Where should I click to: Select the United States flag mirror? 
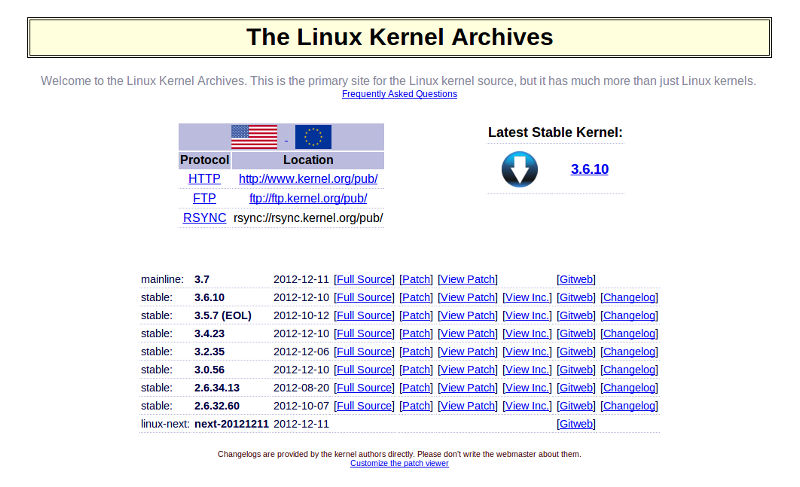pyautogui.click(x=254, y=137)
